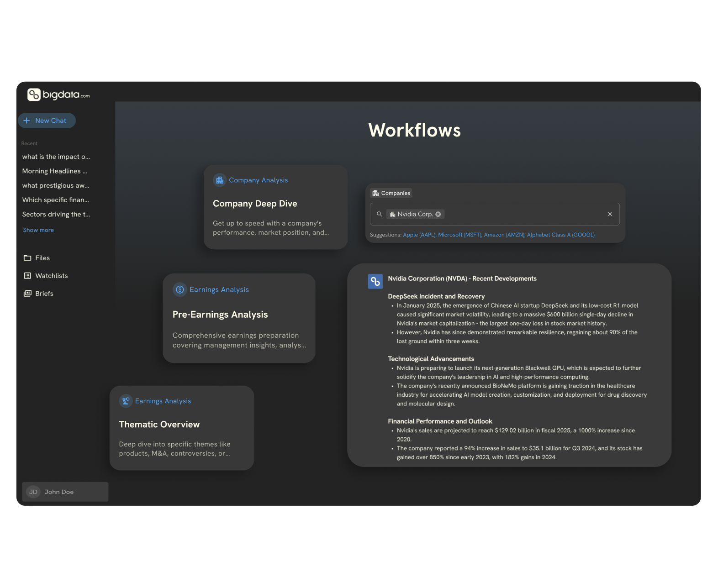Click the Technological Advancements heading
The image size is (718, 588).
coord(431,359)
